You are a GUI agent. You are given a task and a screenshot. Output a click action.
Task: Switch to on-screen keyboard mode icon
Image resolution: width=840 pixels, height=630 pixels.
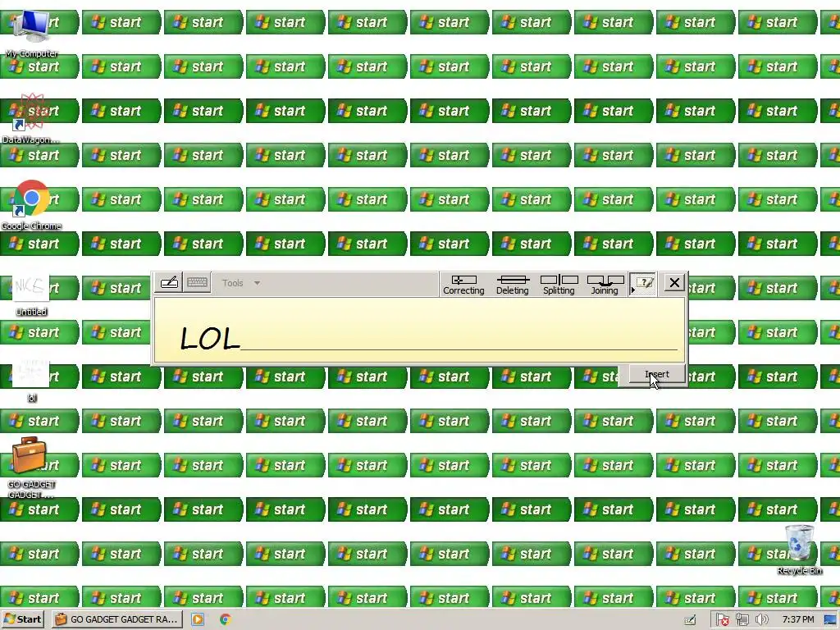point(197,282)
